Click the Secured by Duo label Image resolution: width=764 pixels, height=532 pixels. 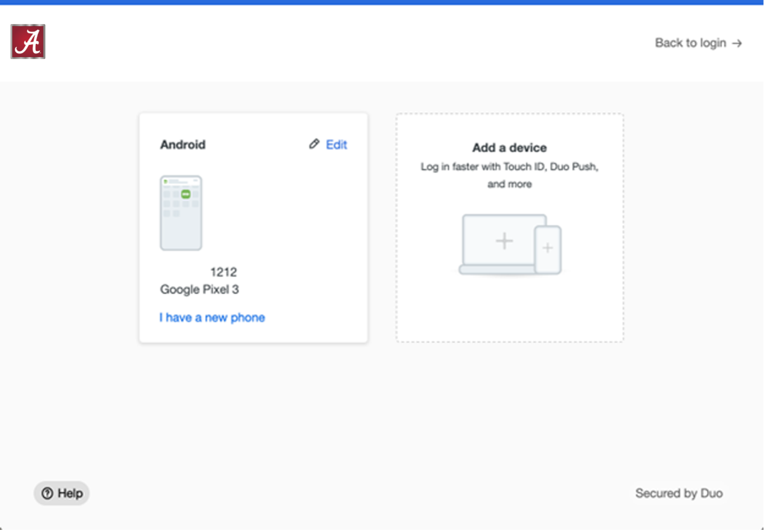[x=679, y=493]
